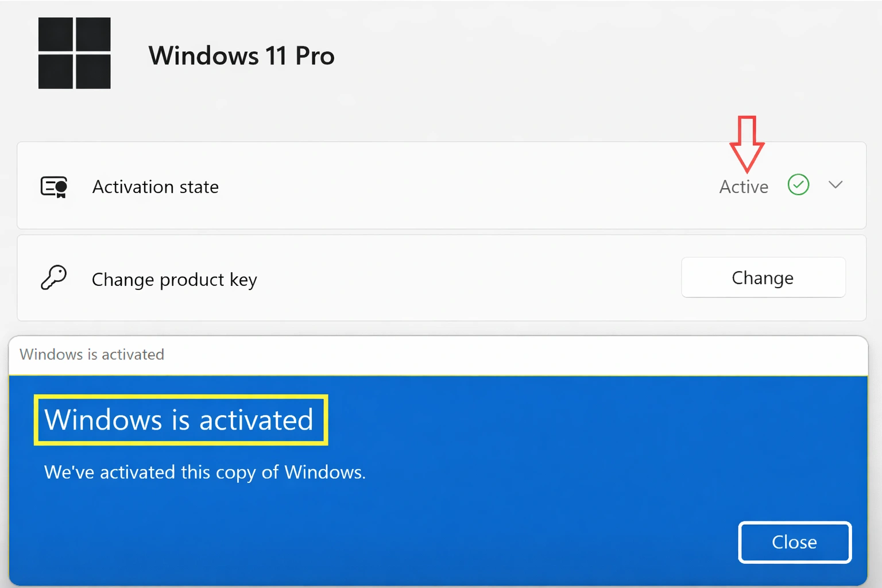Click the circled check indicating activation
Screen dimensions: 882x588
[798, 185]
